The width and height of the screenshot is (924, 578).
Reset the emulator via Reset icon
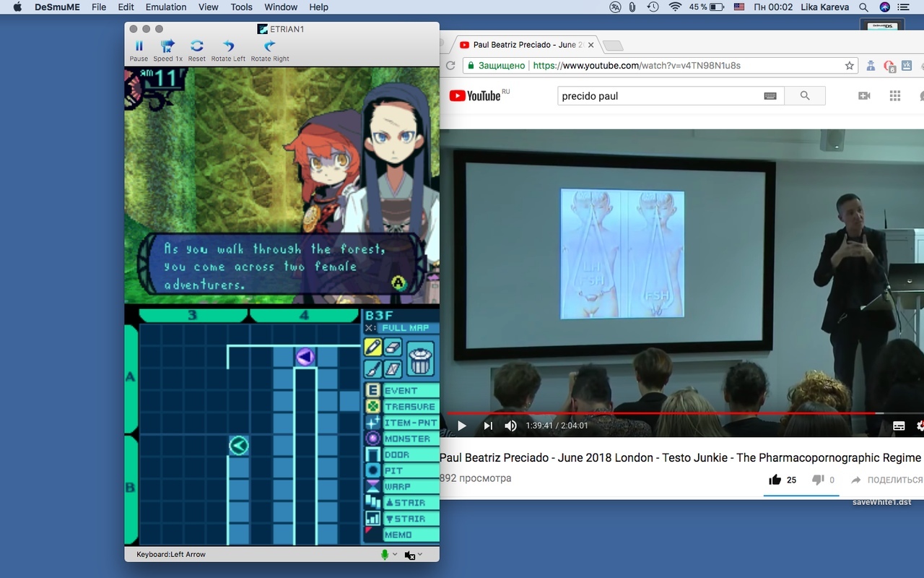196,50
